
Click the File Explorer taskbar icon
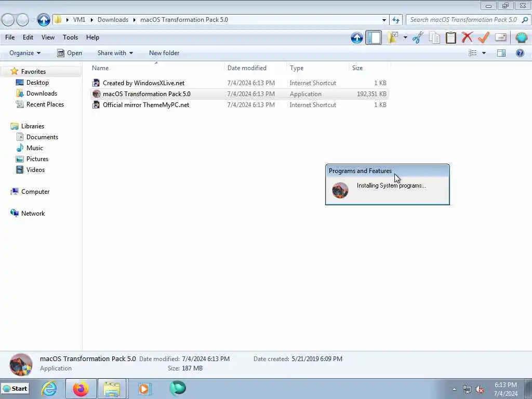pyautogui.click(x=112, y=389)
